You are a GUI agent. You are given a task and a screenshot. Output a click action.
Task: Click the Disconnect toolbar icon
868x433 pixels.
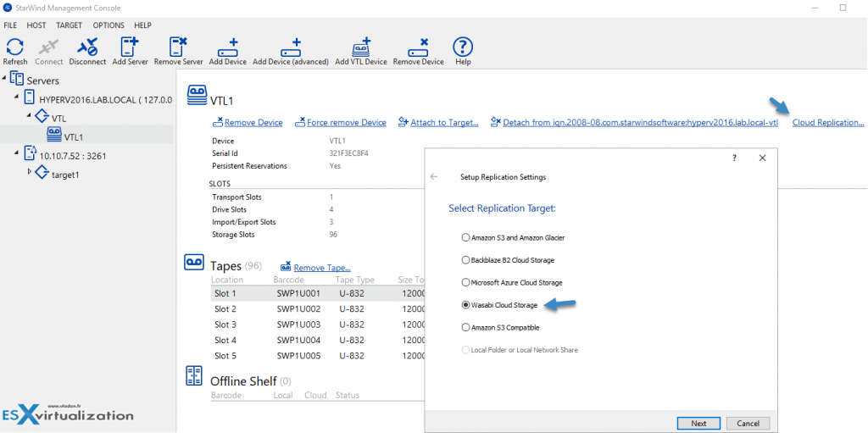(87, 47)
